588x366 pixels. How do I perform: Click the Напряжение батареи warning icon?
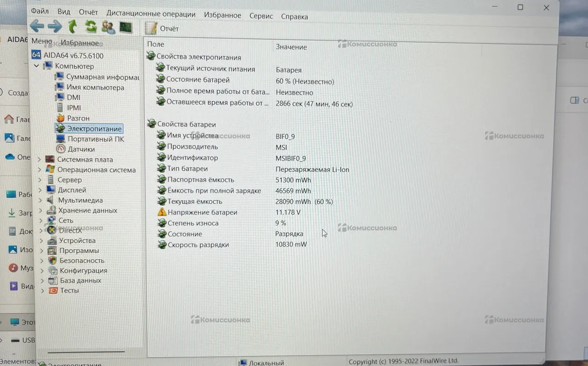(162, 212)
